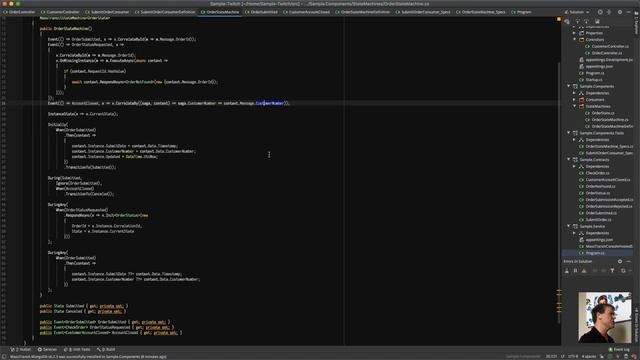Screen dimensions: 640x360
Task: Click the fourth icon in the Explorer toolbar row
Action: [x=597, y=21]
